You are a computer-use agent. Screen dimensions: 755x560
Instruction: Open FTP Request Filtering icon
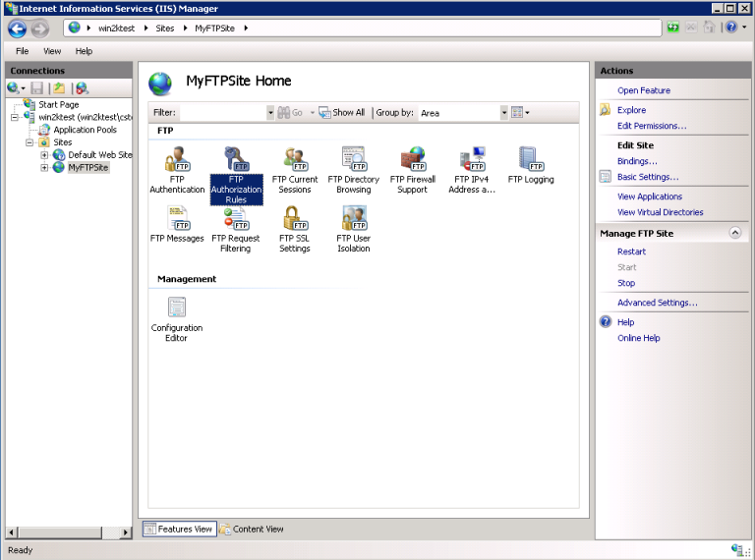click(236, 229)
